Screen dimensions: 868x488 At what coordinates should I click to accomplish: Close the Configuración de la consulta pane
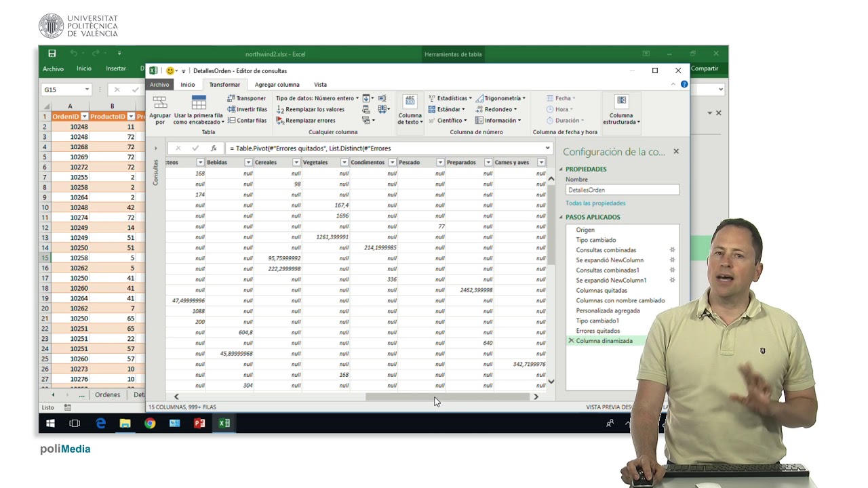(x=676, y=151)
